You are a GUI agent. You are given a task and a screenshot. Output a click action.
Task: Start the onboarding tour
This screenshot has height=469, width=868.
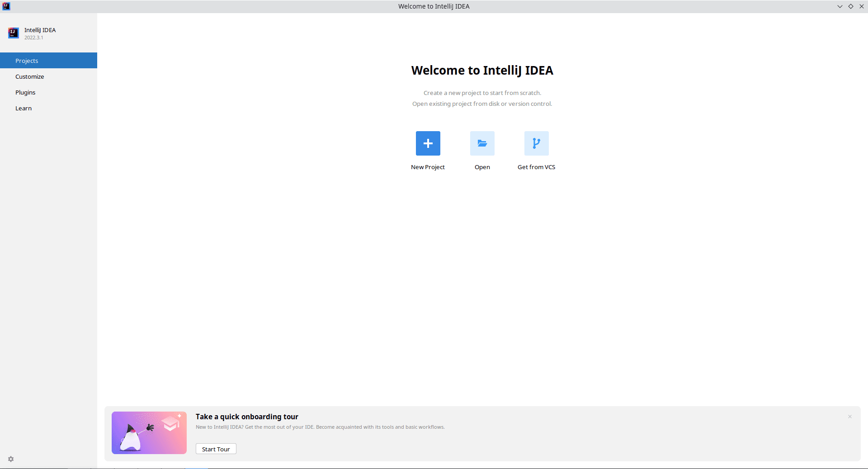pos(216,449)
